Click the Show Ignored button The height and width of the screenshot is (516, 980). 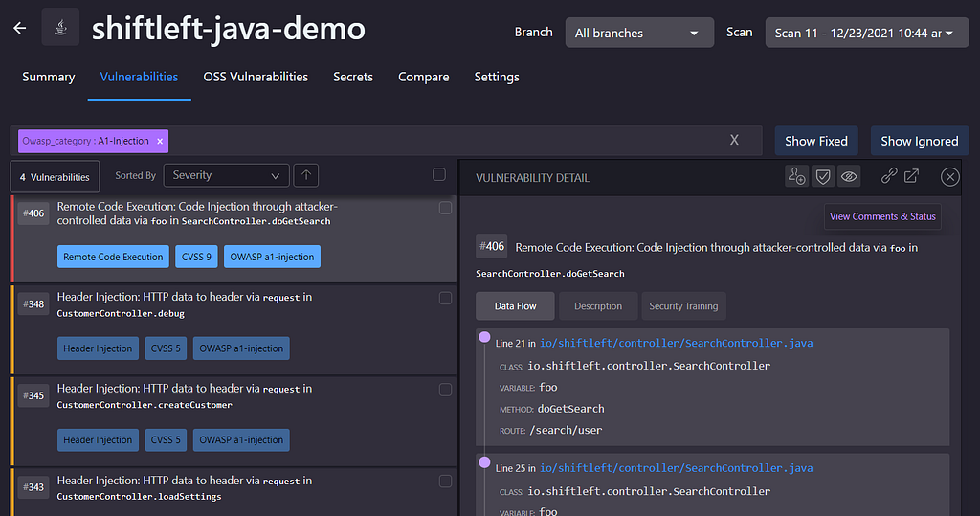pos(919,141)
